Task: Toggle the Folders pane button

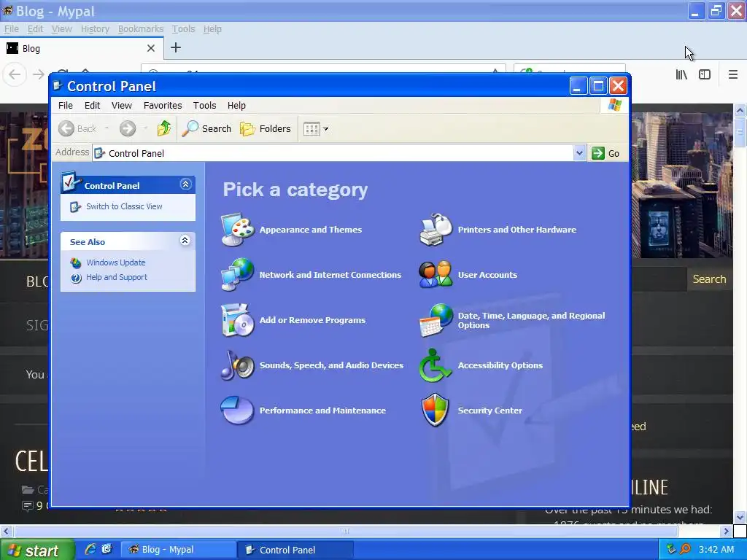Action: click(266, 128)
